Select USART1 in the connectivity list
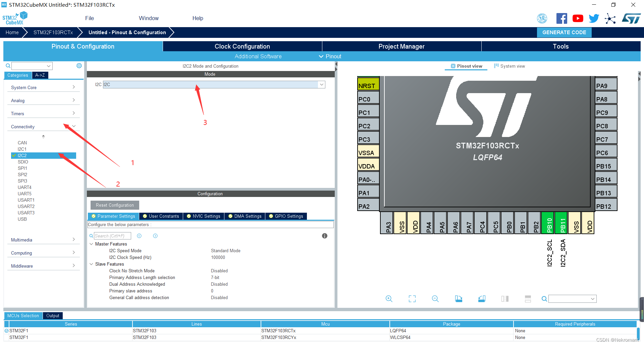The image size is (644, 345). [26, 200]
